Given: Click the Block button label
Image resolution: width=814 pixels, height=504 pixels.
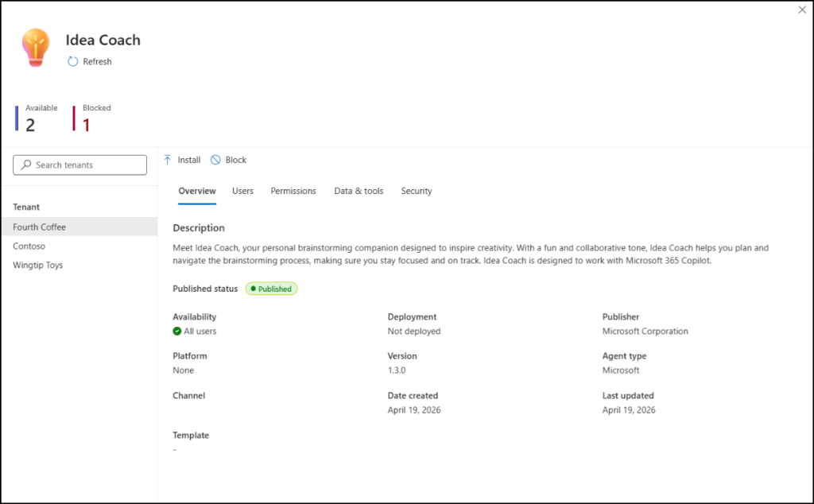Looking at the screenshot, I should pyautogui.click(x=235, y=160).
